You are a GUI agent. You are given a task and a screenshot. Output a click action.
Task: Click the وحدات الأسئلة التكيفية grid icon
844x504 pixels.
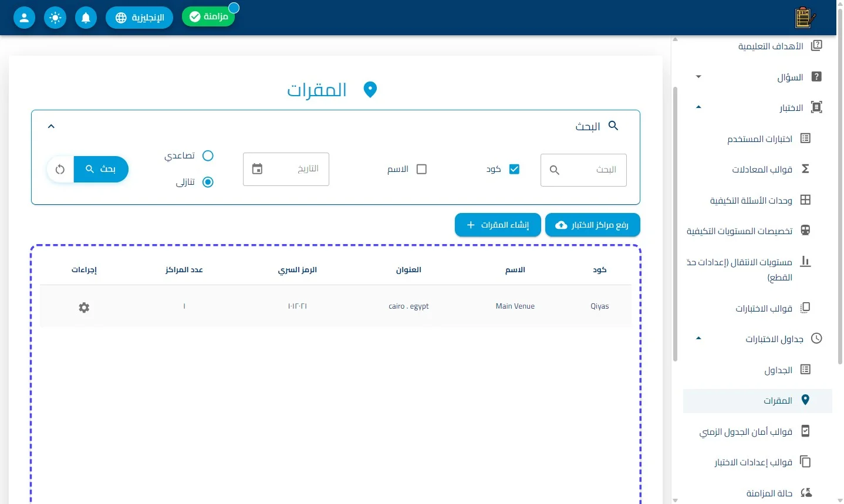coord(805,200)
